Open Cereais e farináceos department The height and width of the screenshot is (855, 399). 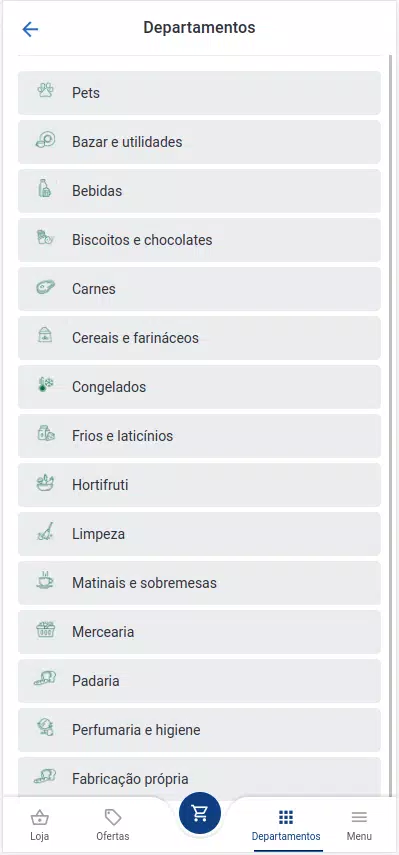pyautogui.click(x=200, y=338)
